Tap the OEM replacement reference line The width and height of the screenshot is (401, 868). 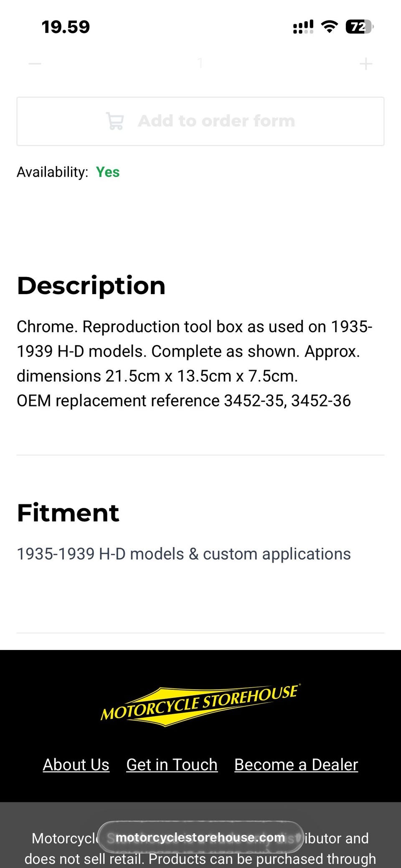(x=184, y=401)
